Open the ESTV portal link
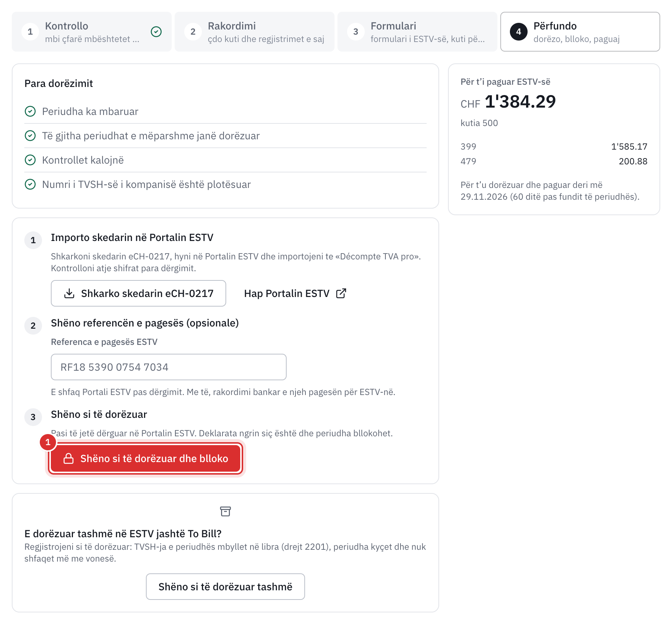This screenshot has width=672, height=622. 295,293
